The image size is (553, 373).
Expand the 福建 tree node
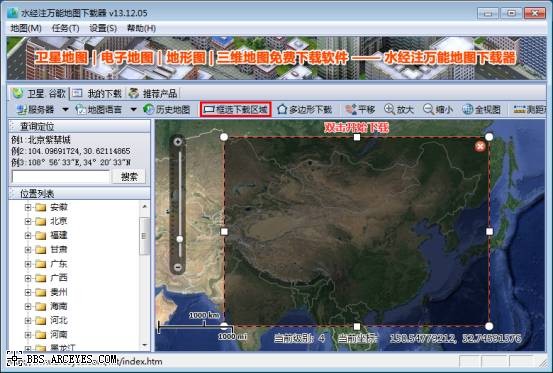pos(28,236)
